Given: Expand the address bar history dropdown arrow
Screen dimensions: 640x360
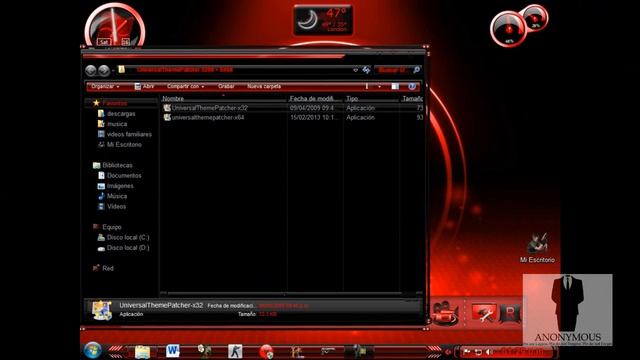Looking at the screenshot, I should (x=355, y=70).
